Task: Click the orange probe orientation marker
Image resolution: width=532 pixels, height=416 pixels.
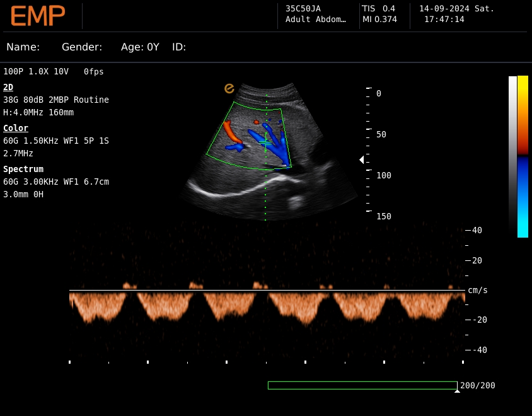Action: pyautogui.click(x=229, y=89)
